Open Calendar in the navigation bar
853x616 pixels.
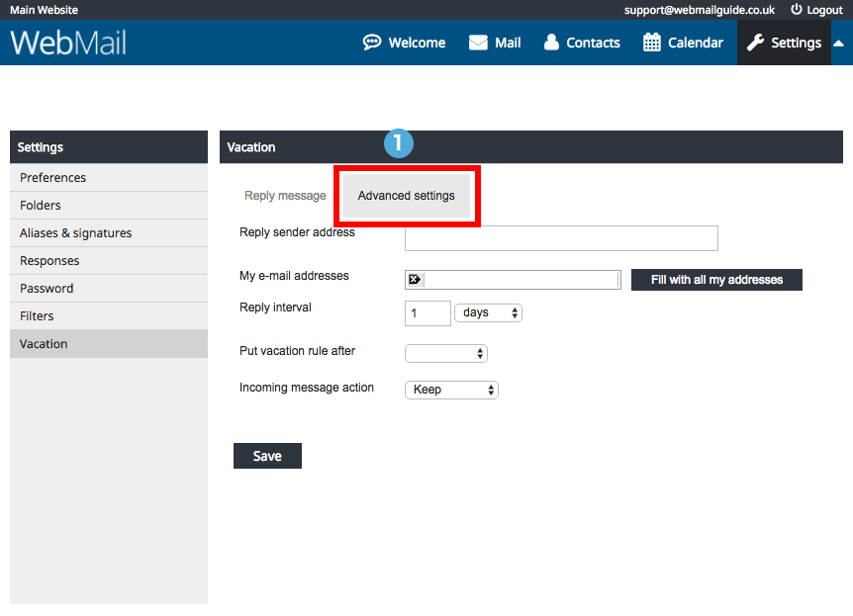pos(683,43)
